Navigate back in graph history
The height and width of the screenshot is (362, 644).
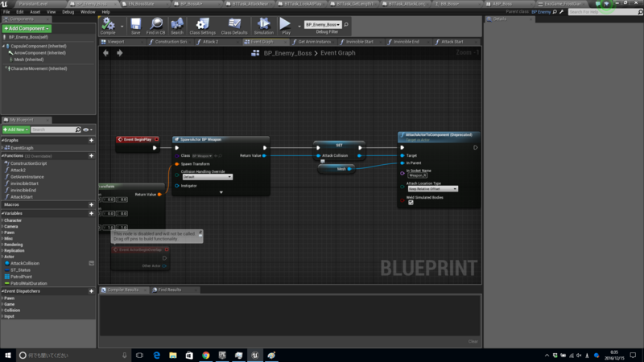coord(106,53)
